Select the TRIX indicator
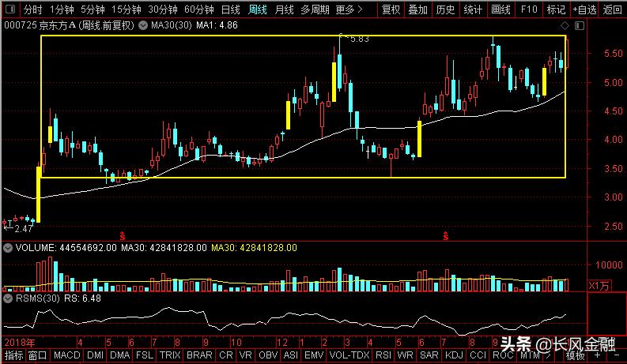Screen dimensions: 627x364 point(170,355)
